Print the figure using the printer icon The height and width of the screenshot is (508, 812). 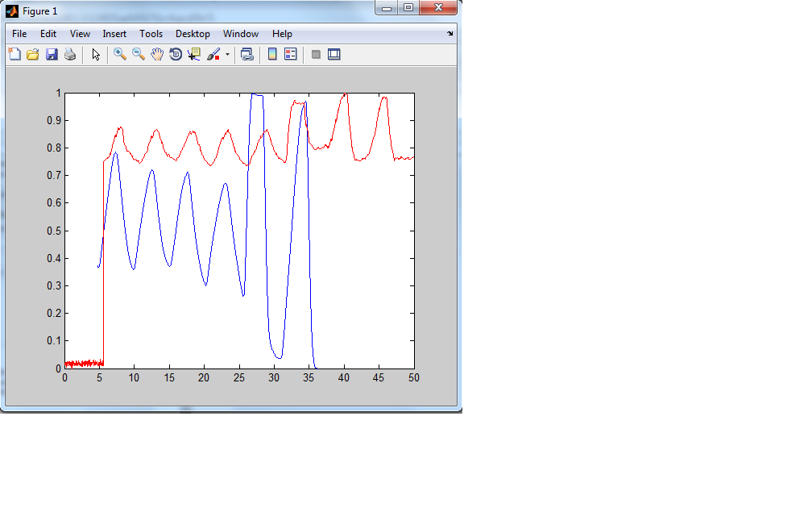[x=70, y=55]
